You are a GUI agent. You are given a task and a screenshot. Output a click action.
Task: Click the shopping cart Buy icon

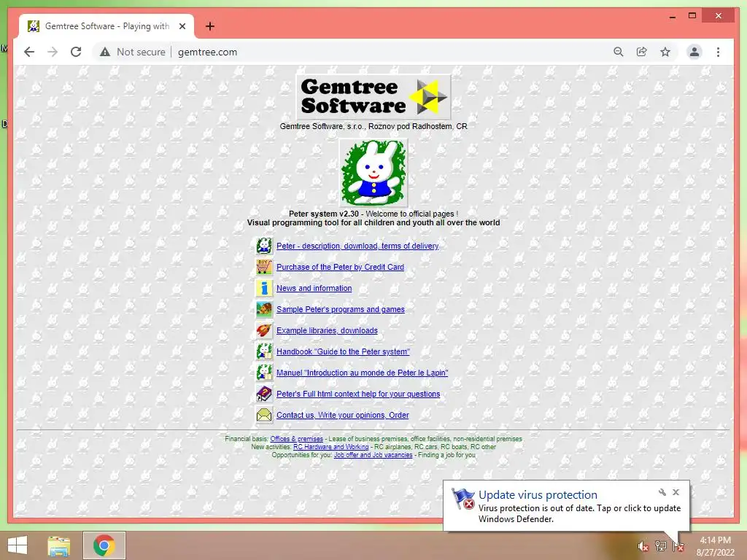coord(264,267)
